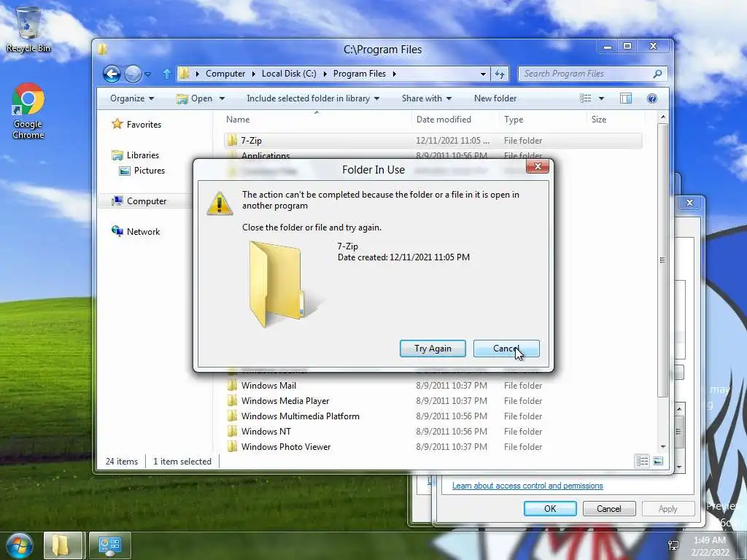Select Favorites in the navigation pane
The width and height of the screenshot is (747, 560).
point(136,124)
